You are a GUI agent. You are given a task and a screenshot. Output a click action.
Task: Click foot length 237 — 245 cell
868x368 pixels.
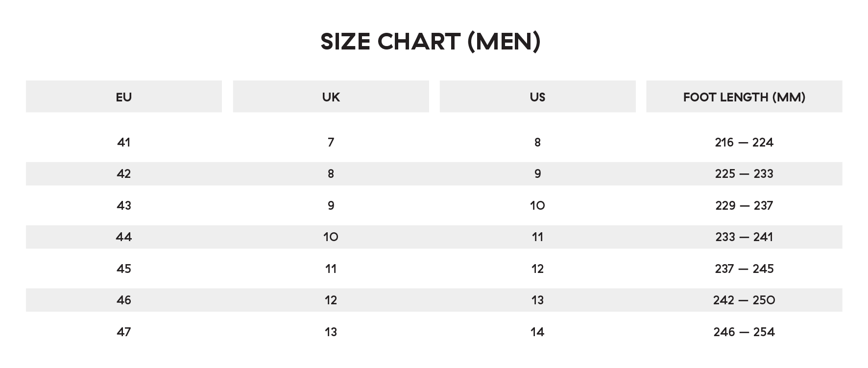click(744, 269)
